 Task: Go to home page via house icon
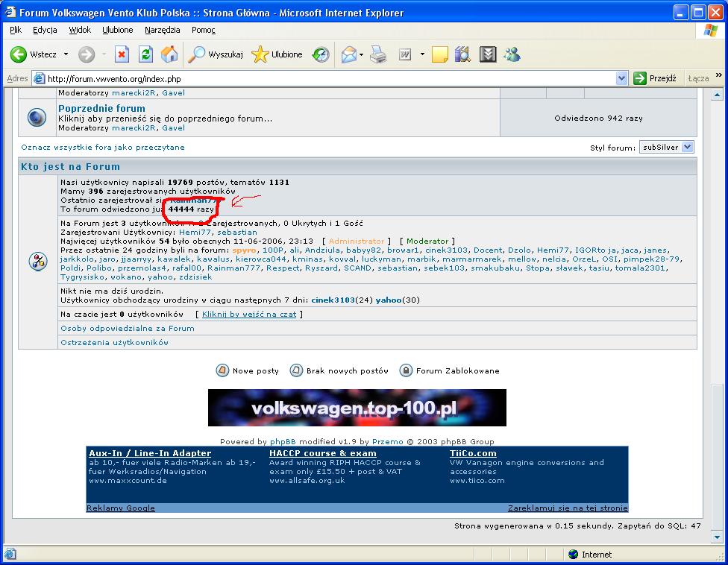pos(169,54)
